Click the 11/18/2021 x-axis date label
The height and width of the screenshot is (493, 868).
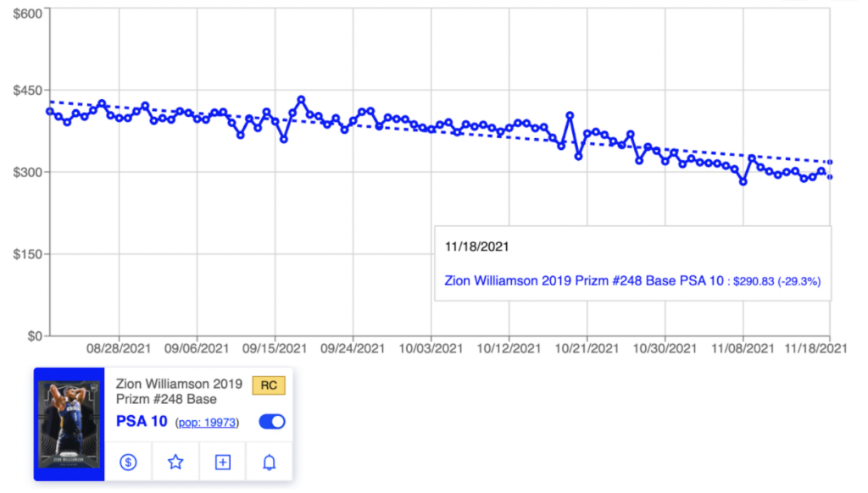point(816,349)
